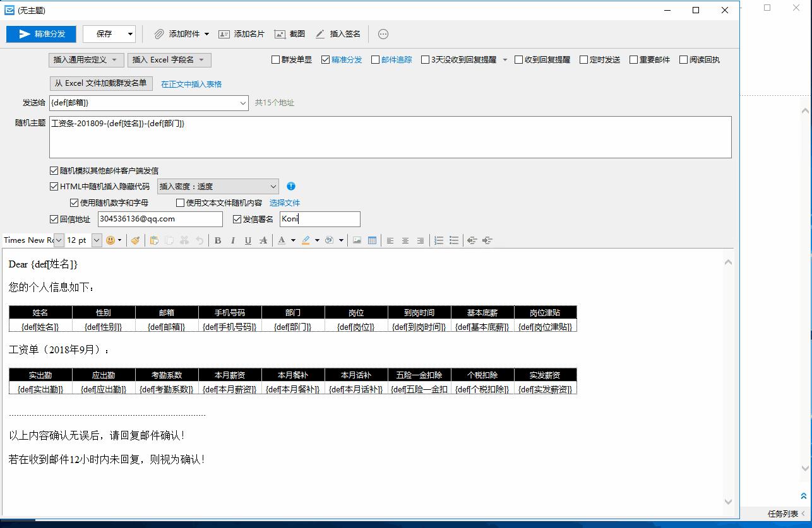
Task: Enable the 群发单显 checkbox
Action: click(x=275, y=60)
